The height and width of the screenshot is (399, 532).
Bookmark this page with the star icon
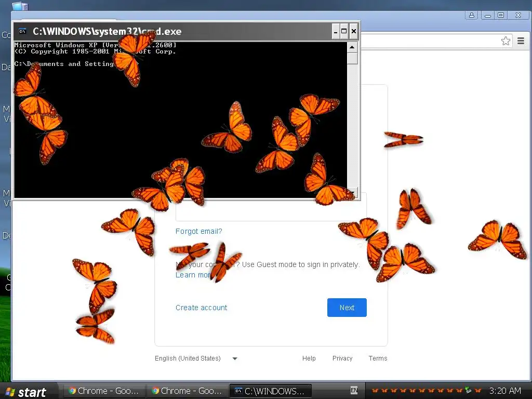506,41
